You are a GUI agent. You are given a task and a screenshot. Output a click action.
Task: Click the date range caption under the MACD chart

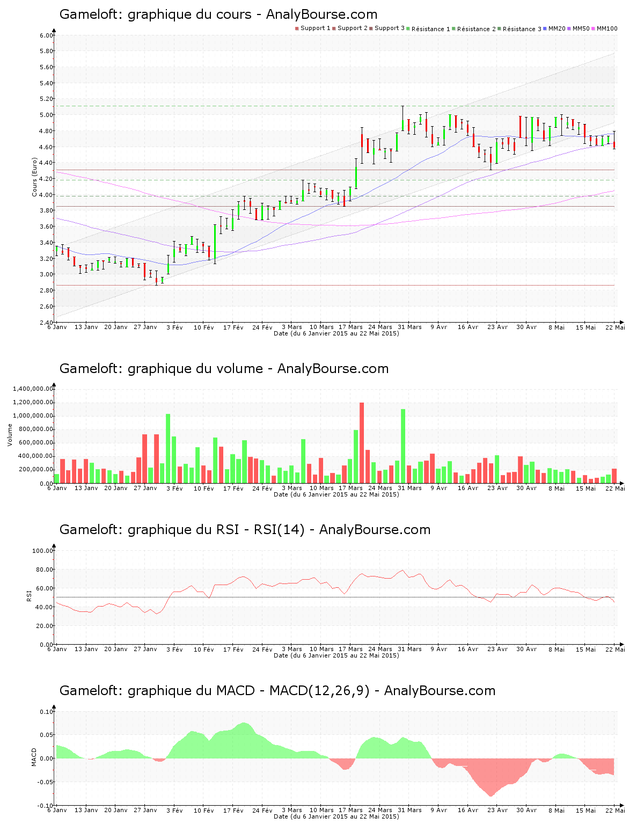(x=336, y=816)
